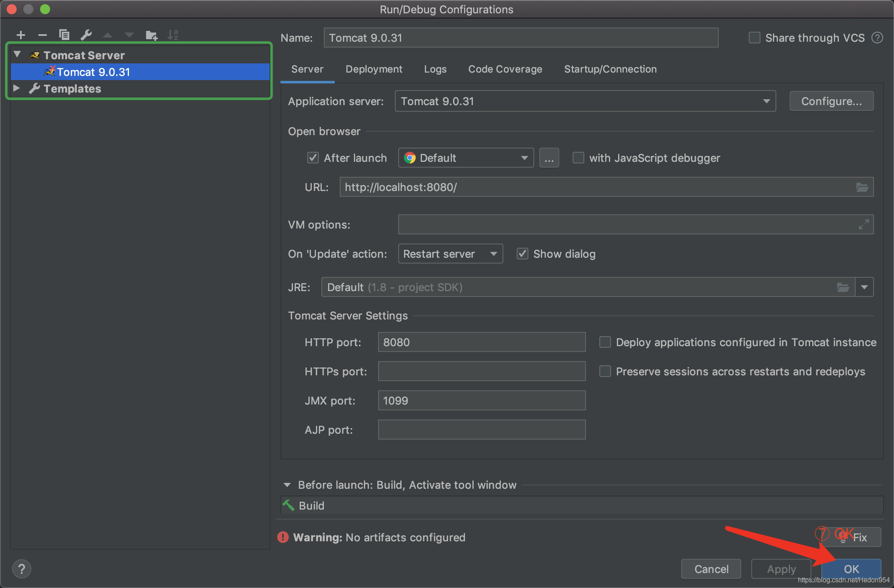This screenshot has width=894, height=588.
Task: Switch to the Startup/Connection tab
Action: 610,69
